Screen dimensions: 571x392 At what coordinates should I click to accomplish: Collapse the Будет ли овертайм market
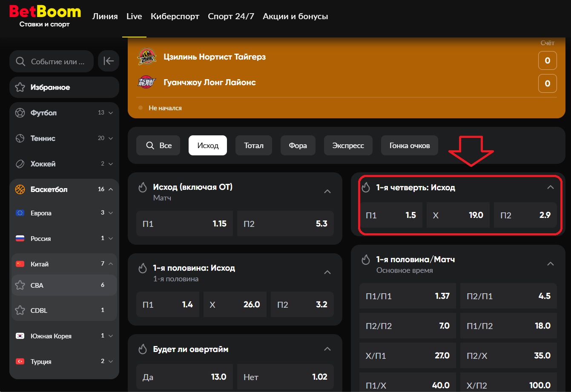(x=327, y=349)
